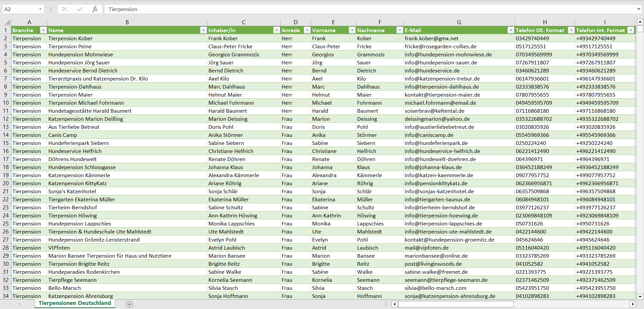Open the Nachname column filter dropdown
Viewport: 644px width, 309px height.
(x=399, y=30)
